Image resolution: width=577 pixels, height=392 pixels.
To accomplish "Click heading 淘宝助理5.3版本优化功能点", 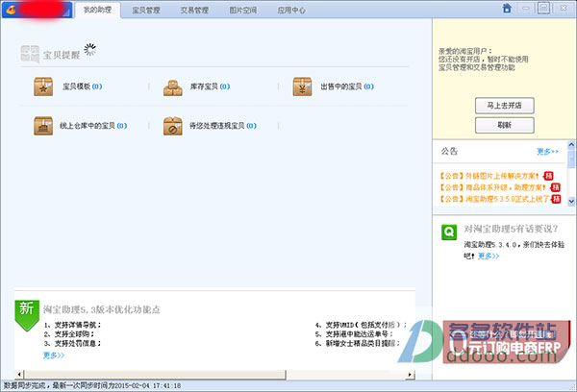I will pyautogui.click(x=102, y=309).
